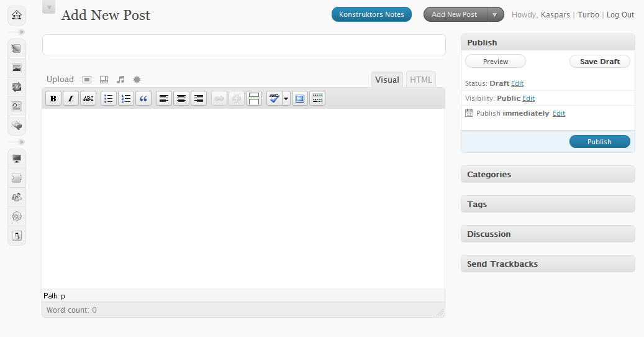The width and height of the screenshot is (644, 337).
Task: Center align the text
Action: click(181, 98)
